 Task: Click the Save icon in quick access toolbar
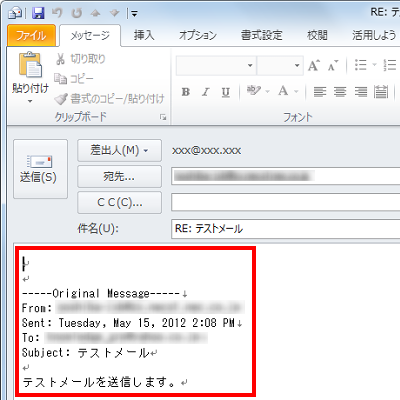pyautogui.click(x=38, y=13)
